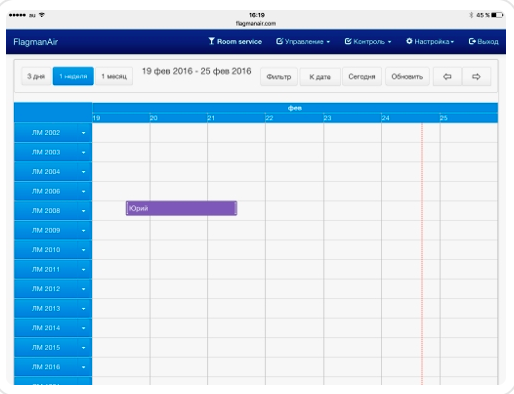The image size is (514, 394).
Task: Click the day 22 column header
Action: (294, 118)
